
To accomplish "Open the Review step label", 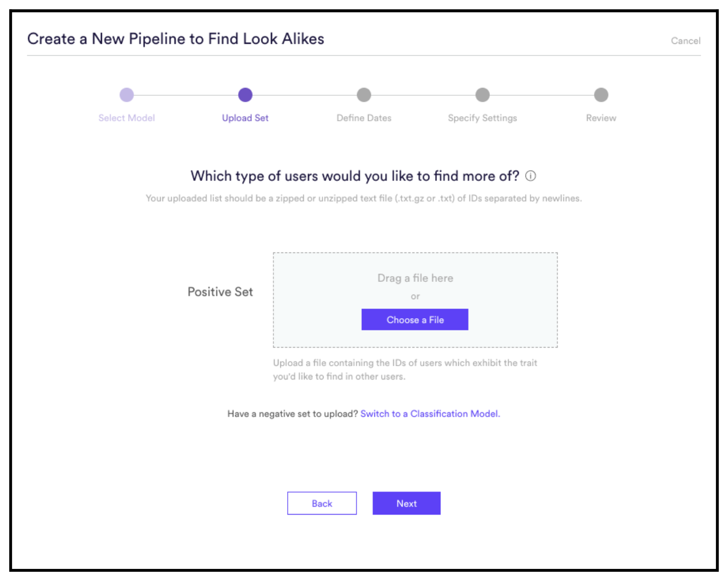I will (x=601, y=118).
